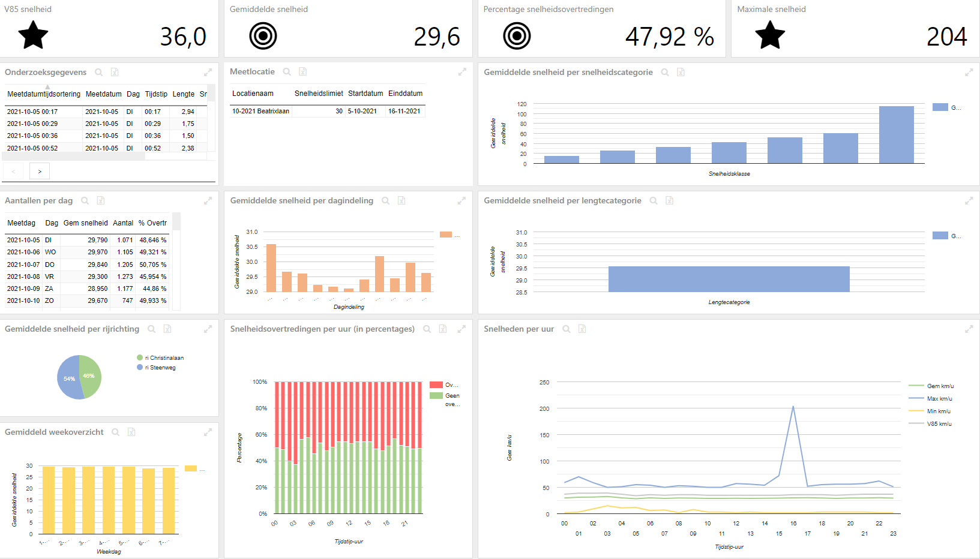
Task: Maximize the Aantallen per dag panel
Action: click(x=208, y=200)
